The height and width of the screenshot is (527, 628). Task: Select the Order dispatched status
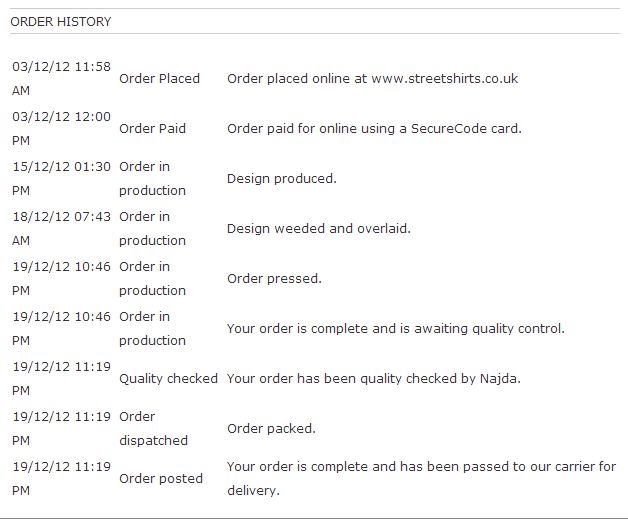coord(153,428)
